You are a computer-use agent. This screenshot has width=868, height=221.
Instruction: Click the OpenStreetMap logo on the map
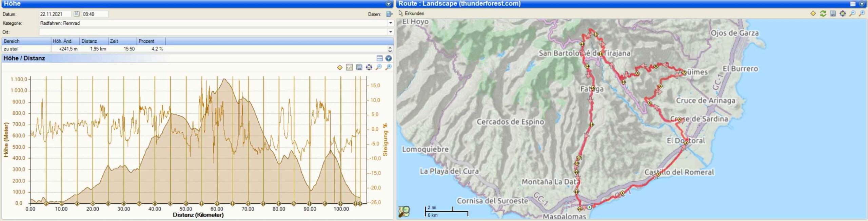[404, 211]
